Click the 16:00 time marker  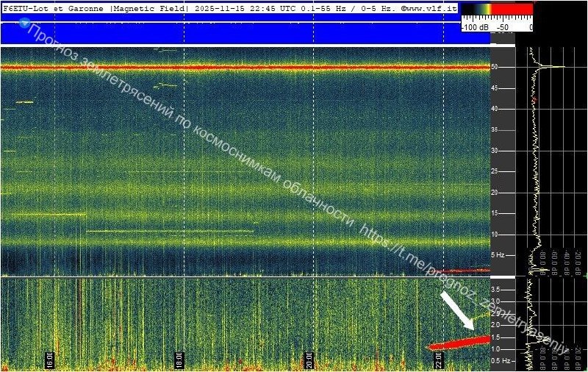[49, 360]
